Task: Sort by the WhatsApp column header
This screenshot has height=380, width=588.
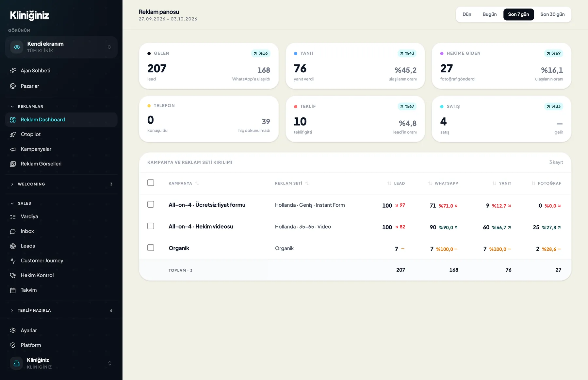Action: [443, 183]
